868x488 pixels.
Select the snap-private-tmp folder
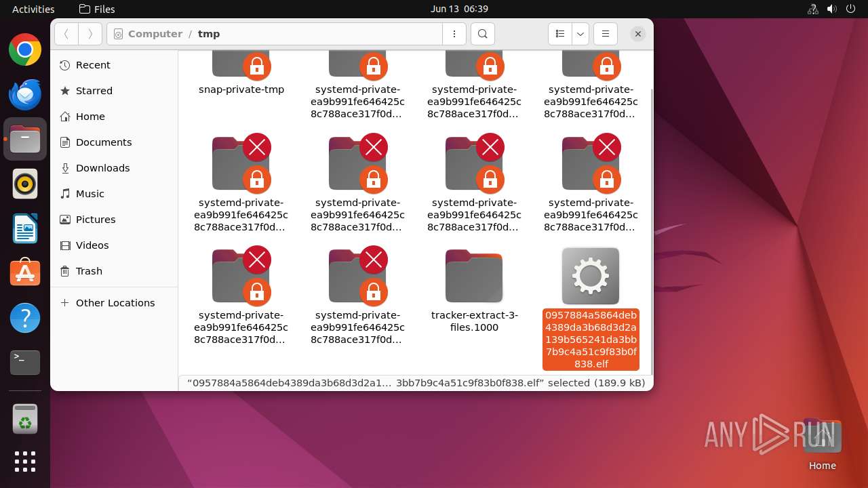click(x=241, y=73)
